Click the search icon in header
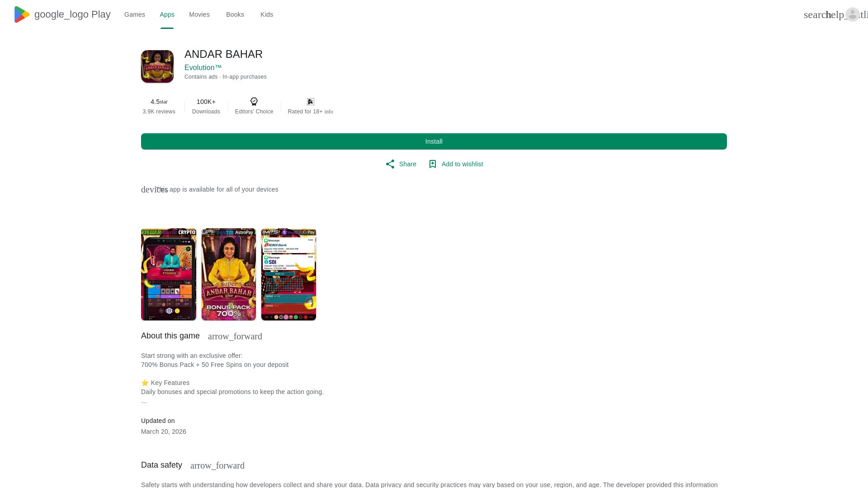Viewport: 868px width, 488px height. pyautogui.click(x=816, y=14)
